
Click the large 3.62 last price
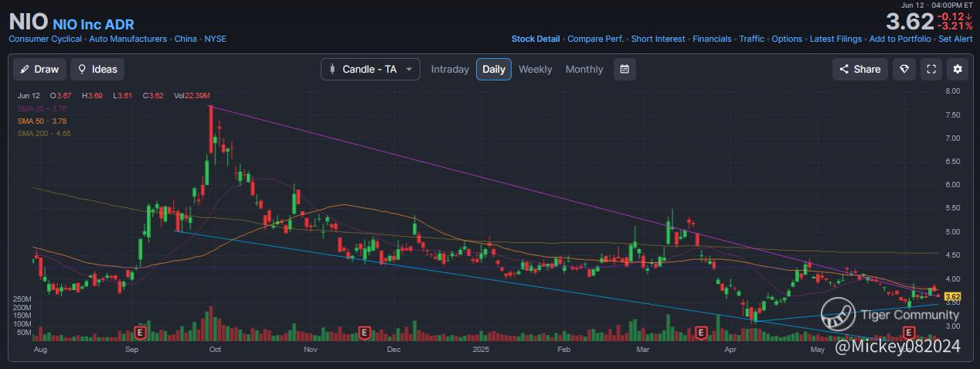click(909, 21)
